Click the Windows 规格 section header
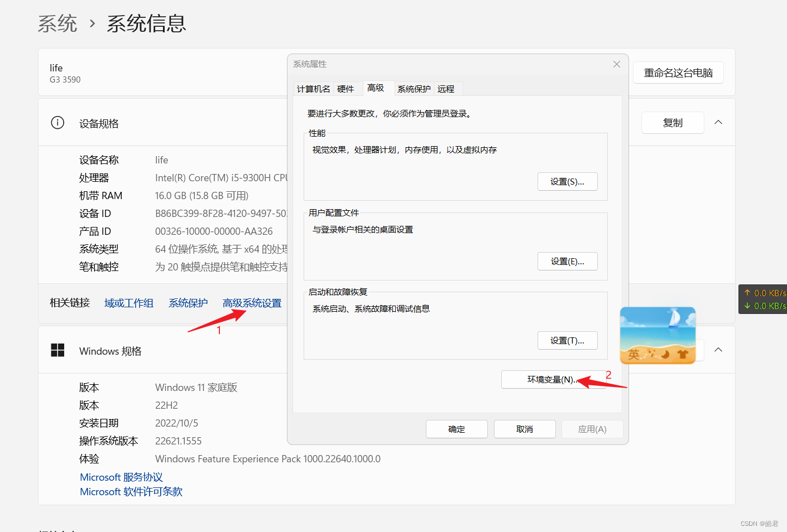This screenshot has width=787, height=532. pos(111,351)
